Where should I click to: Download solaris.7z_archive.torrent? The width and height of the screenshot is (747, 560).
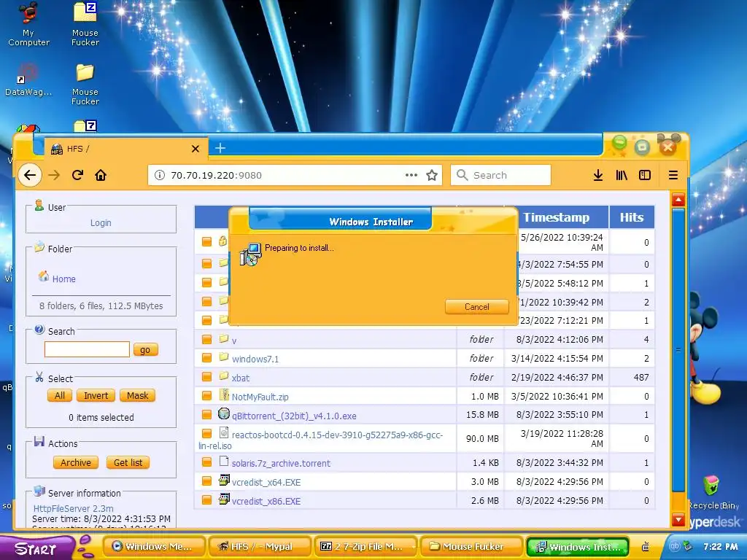coord(281,463)
